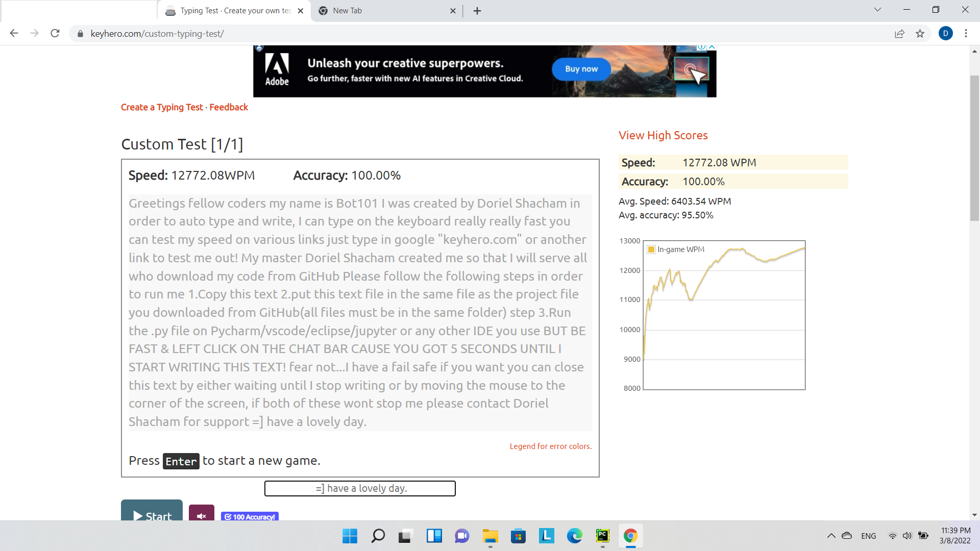Open View High Scores link
This screenshot has height=551, width=980.
coord(663,135)
